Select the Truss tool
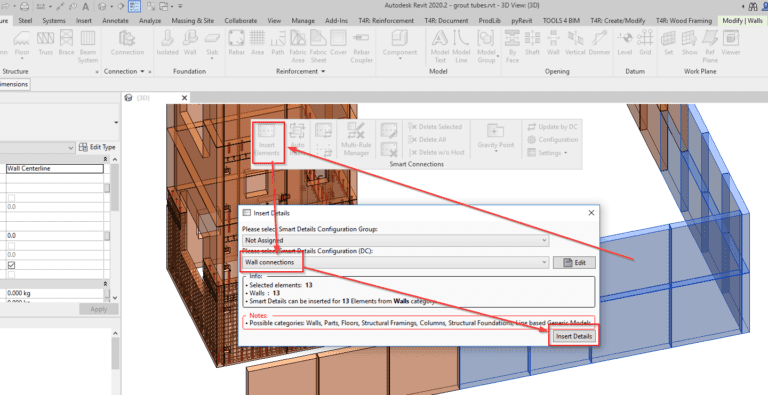 click(45, 43)
